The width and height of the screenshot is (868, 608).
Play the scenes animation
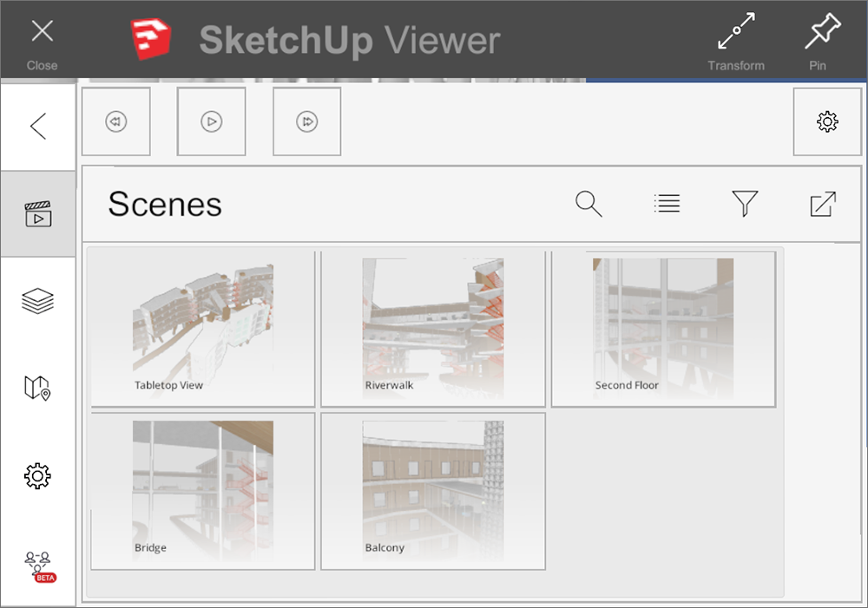[x=212, y=121]
